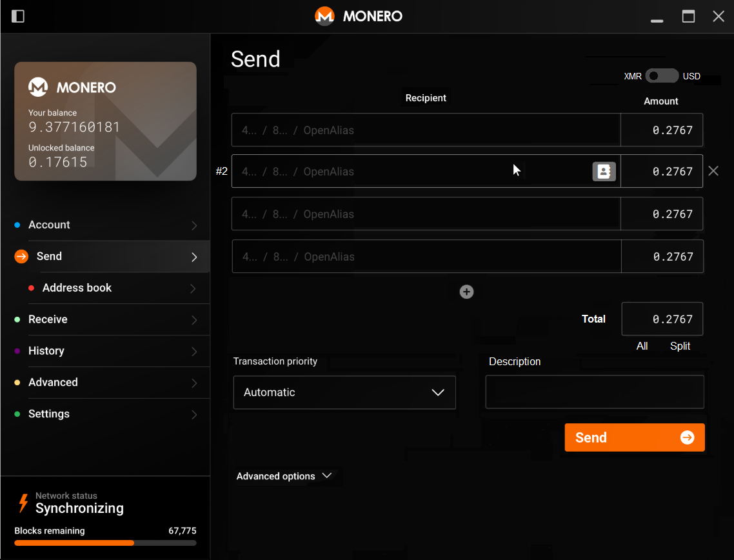Screen dimensions: 734x560
Task: Click the chevron next to Send in the sidebar
Action: (193, 257)
